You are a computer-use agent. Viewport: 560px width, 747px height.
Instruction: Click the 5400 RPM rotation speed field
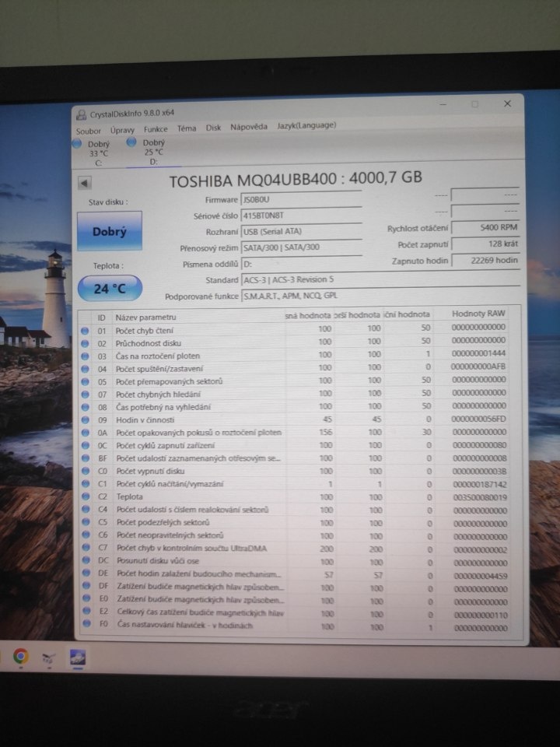tap(485, 228)
